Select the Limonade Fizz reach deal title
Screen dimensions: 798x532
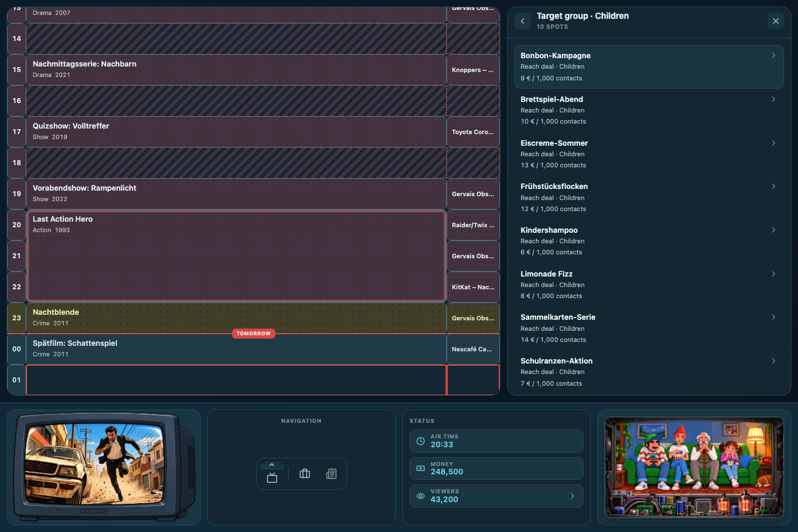[x=546, y=274]
